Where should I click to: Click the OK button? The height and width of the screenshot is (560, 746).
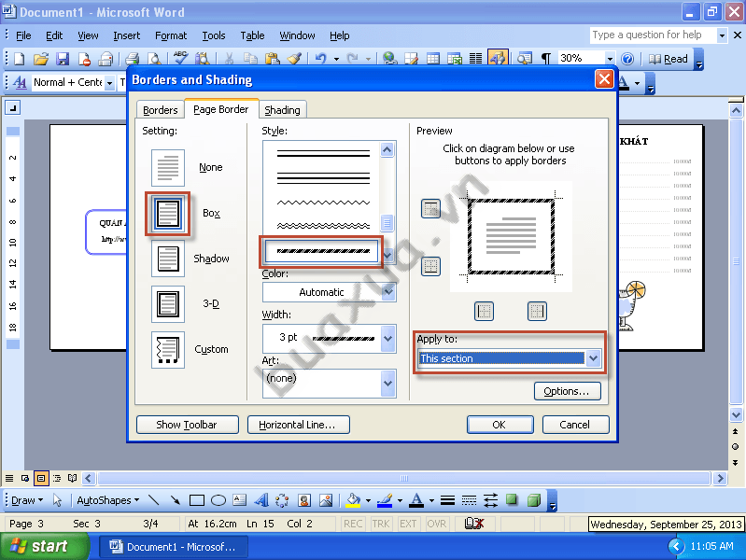coord(500,425)
